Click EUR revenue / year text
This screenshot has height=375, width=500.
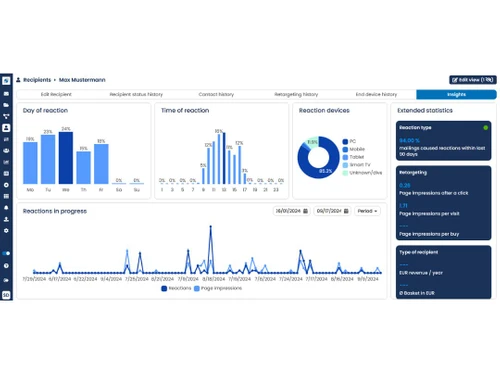pos(421,273)
